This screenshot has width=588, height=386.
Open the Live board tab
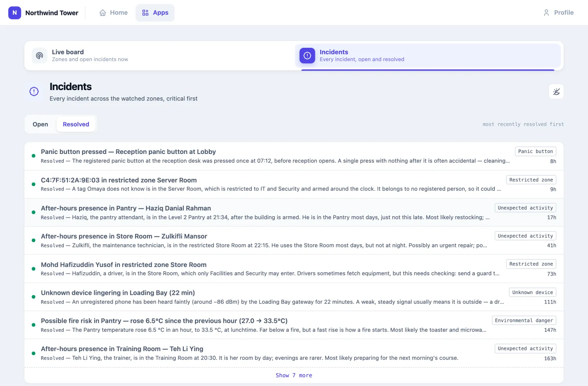(x=159, y=56)
